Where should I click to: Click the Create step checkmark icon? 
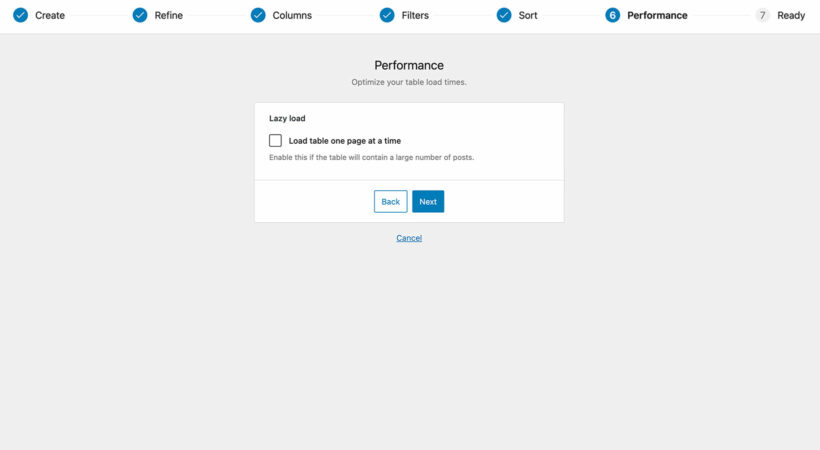(20, 15)
